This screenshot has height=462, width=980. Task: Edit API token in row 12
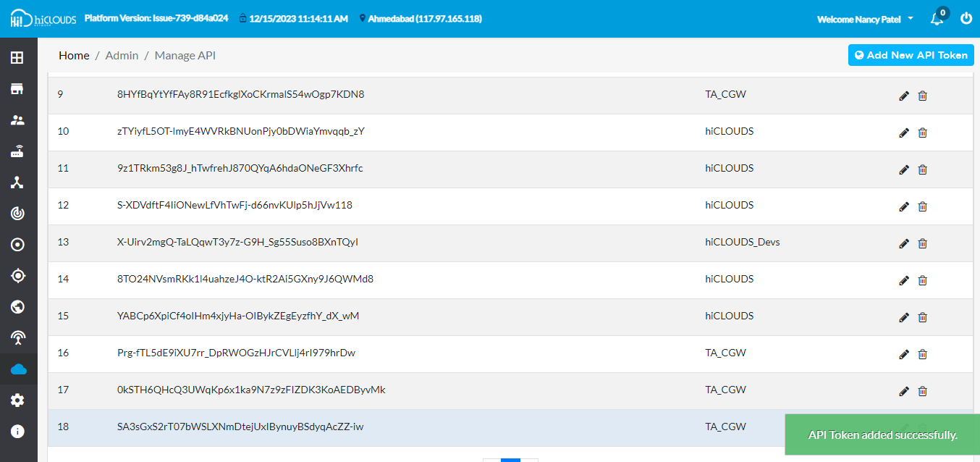coord(903,206)
